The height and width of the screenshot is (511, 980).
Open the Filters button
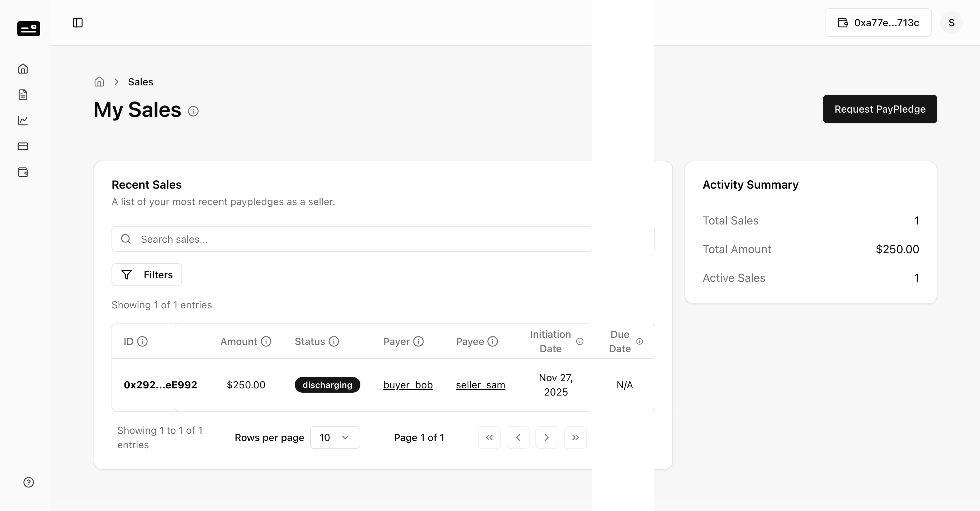tap(147, 275)
